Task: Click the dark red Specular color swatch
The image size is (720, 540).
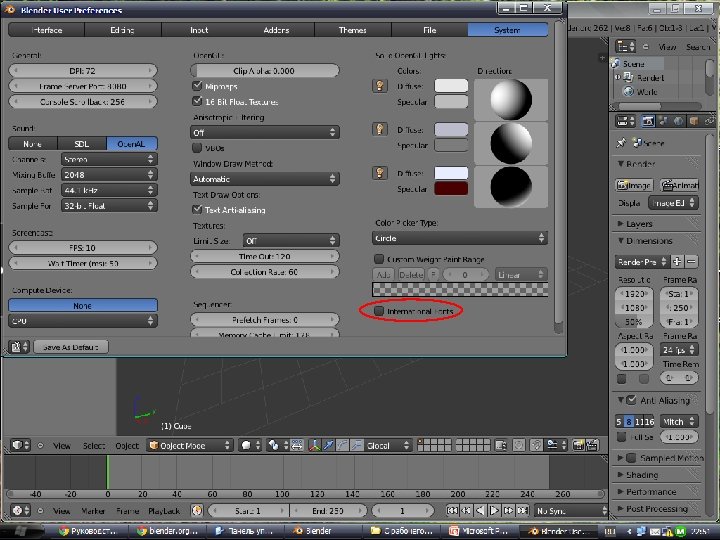Action: tap(451, 189)
